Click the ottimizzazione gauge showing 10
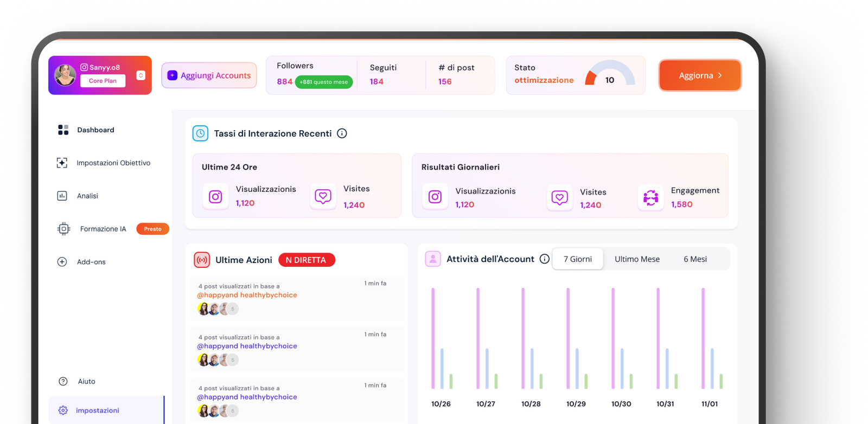Screen dimensions: 868x424 (610, 75)
